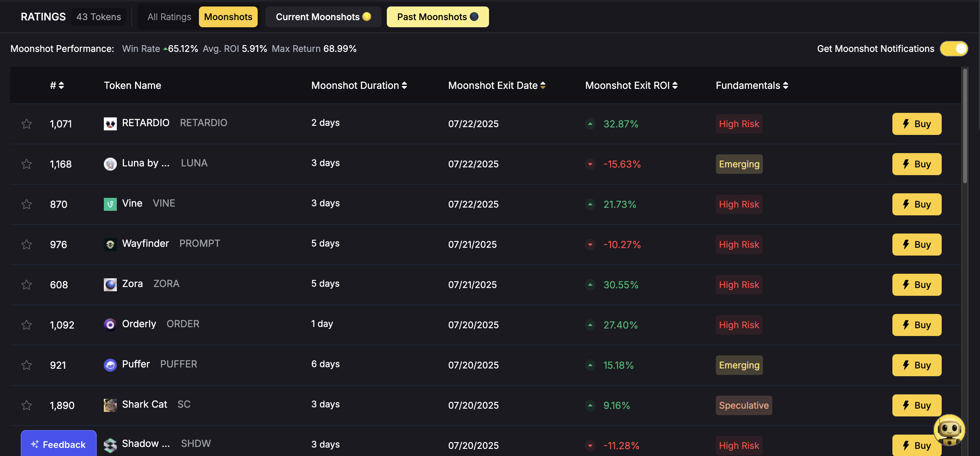The width and height of the screenshot is (980, 456).
Task: Click green up arrow beside 30.55%
Action: coord(590,285)
